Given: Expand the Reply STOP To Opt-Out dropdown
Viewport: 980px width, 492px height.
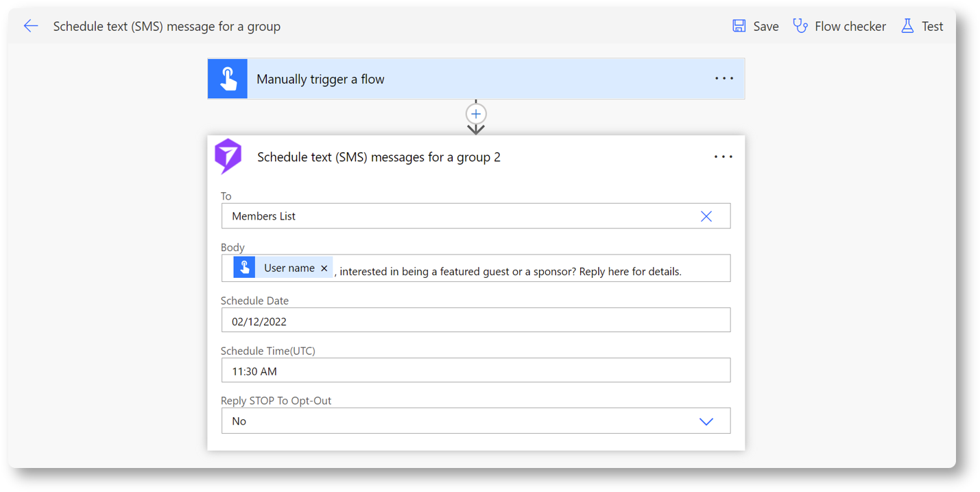Looking at the screenshot, I should [x=706, y=421].
